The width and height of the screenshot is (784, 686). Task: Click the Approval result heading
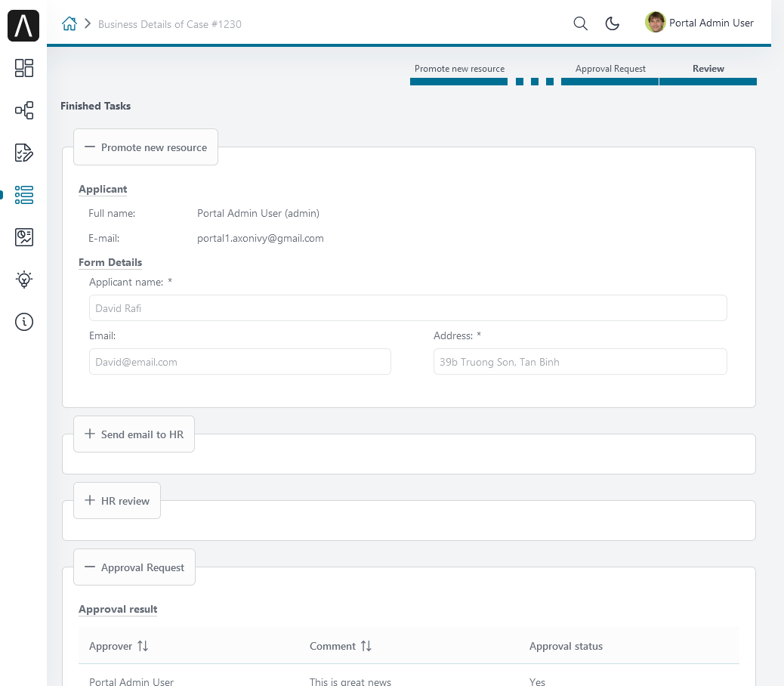coord(118,609)
